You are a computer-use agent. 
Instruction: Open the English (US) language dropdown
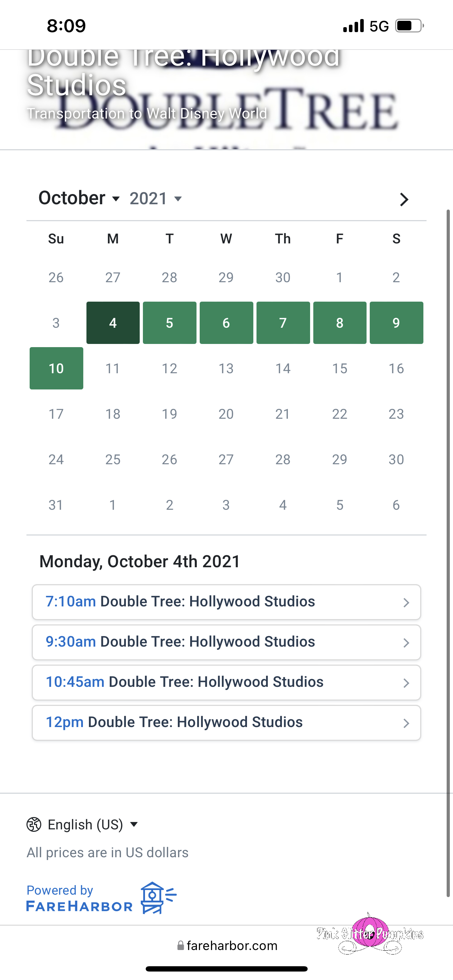pyautogui.click(x=82, y=824)
